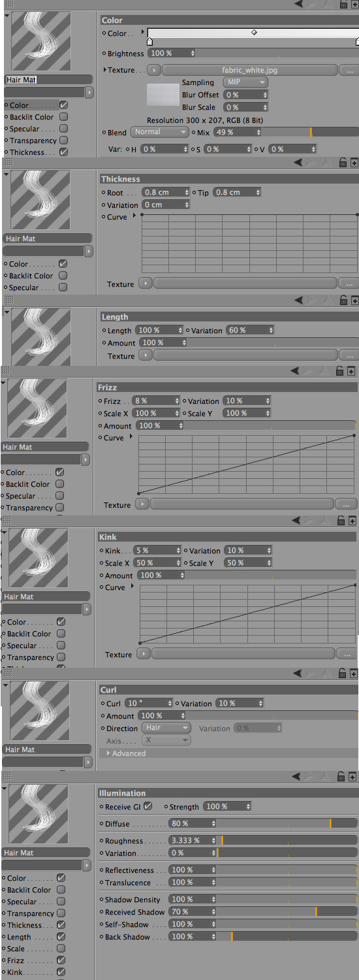Toggle the Kink checkbox in the Illumination panel
Image resolution: width=359 pixels, height=980 pixels.
61,972
